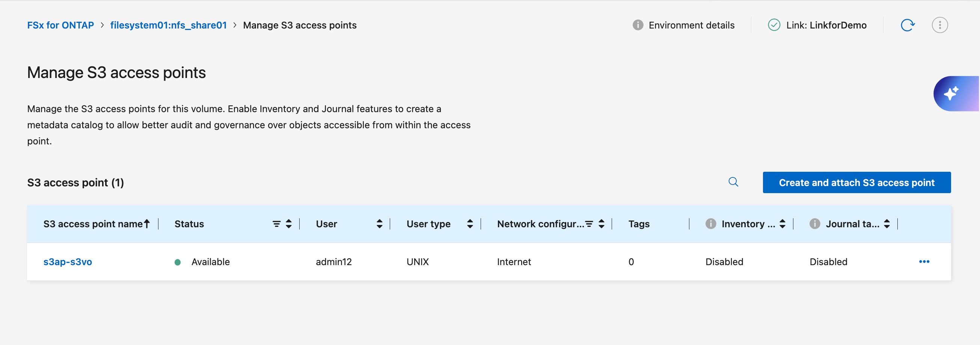Select the admin12 user cell
The image size is (980, 345).
click(334, 262)
